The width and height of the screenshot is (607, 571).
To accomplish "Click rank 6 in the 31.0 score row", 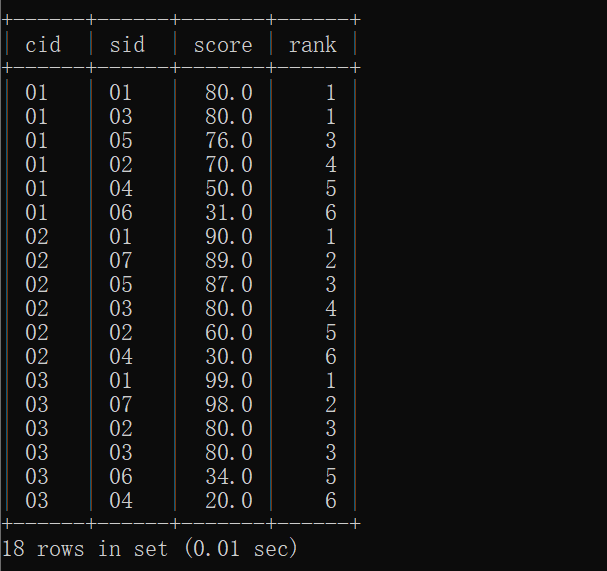I will 331,213.
